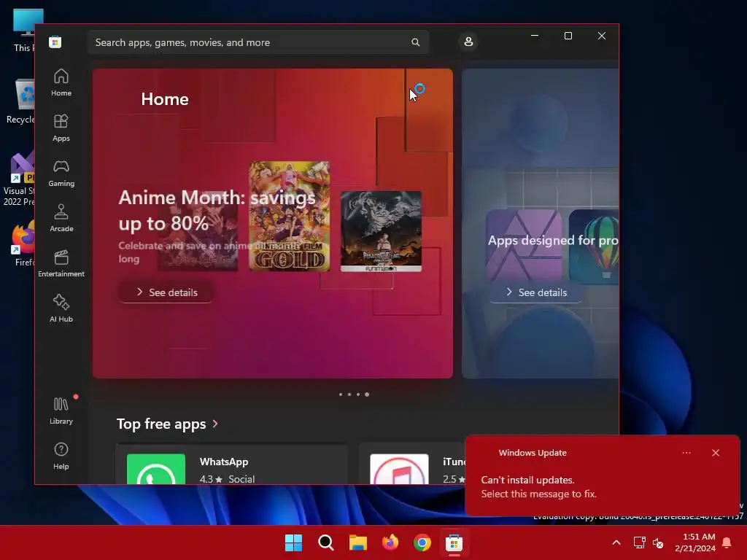Select the Visual Studio 2022 desktop shortcut
Screen dimensions: 747x560
pos(19,179)
